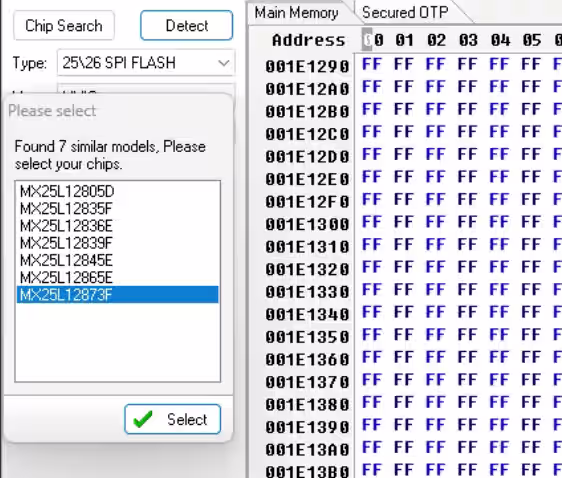Click the 00 byte in row 001E1390
This screenshot has height=478, width=562.
tap(372, 425)
